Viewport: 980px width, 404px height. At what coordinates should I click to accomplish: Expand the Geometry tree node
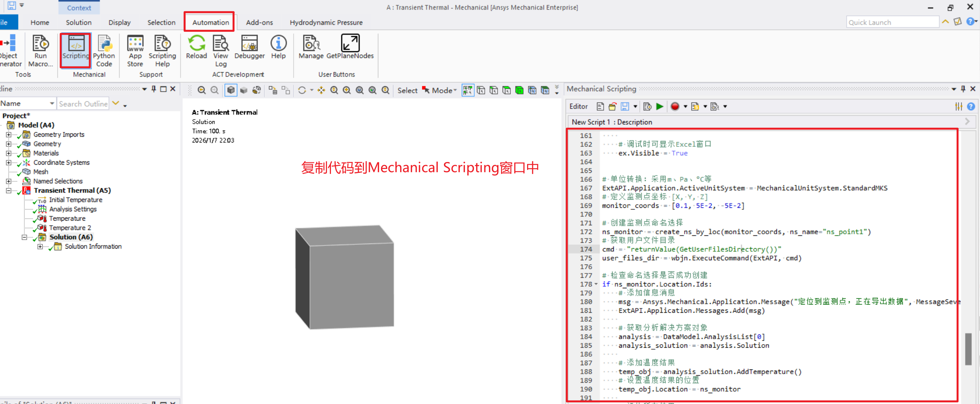pos(9,144)
